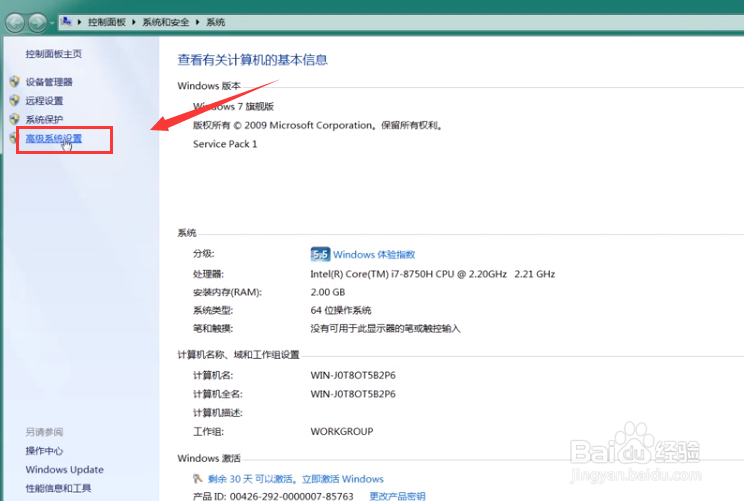The image size is (744, 501).
Task: Click shield icon beside 系统保护
Action: [x=15, y=119]
